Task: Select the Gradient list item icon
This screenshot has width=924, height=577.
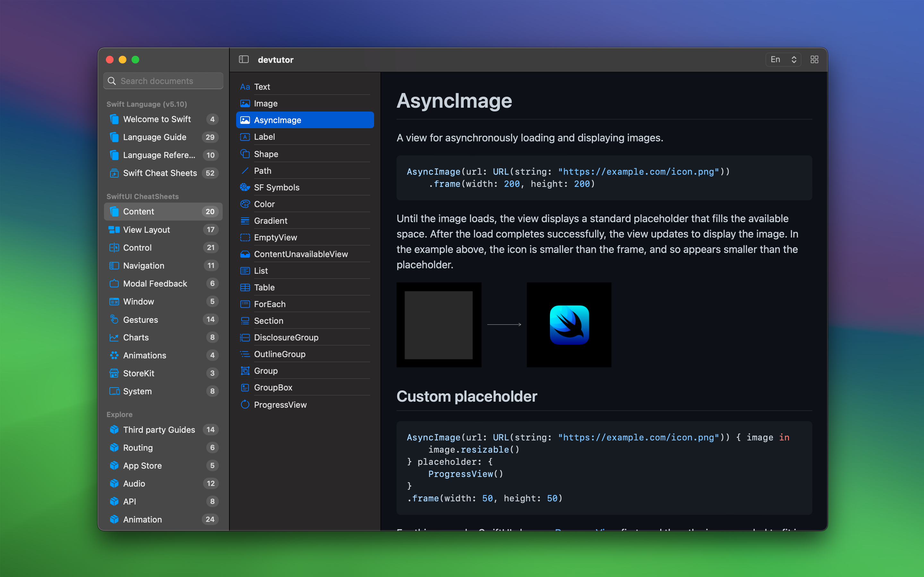Action: click(x=245, y=221)
